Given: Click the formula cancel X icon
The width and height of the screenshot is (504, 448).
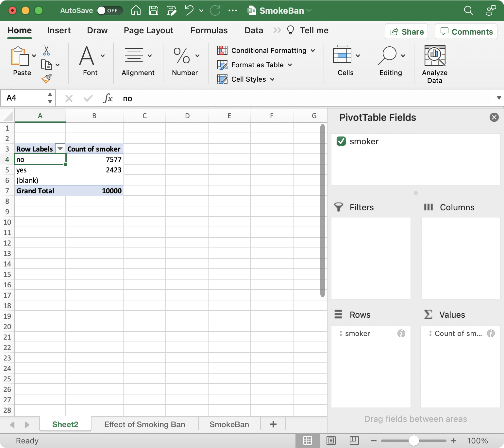Looking at the screenshot, I should pyautogui.click(x=69, y=98).
